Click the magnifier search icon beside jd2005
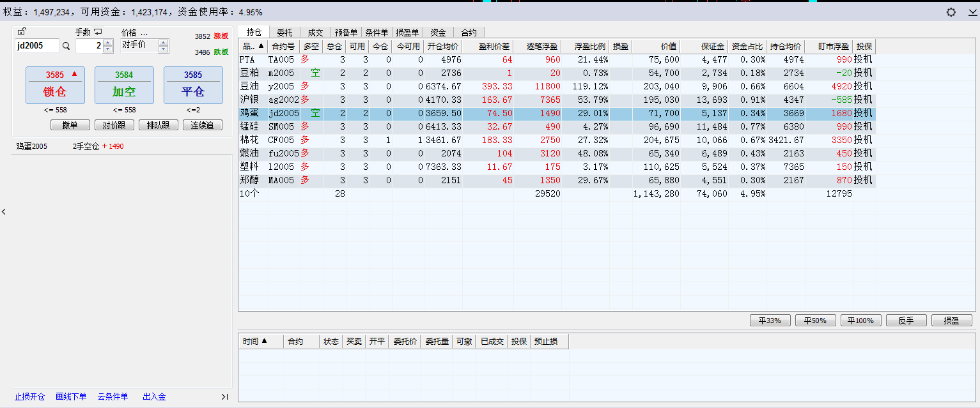Viewport: 980px width, 408px height. coord(66,46)
